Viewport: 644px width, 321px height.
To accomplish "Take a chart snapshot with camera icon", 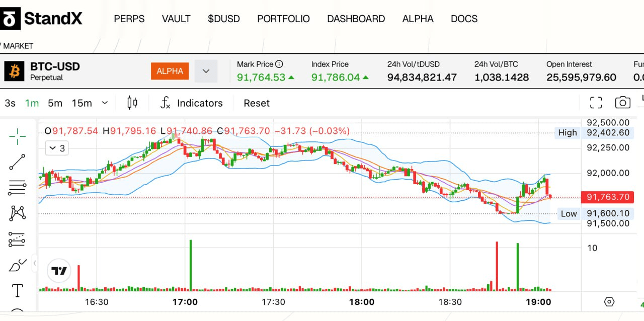I will tap(622, 103).
